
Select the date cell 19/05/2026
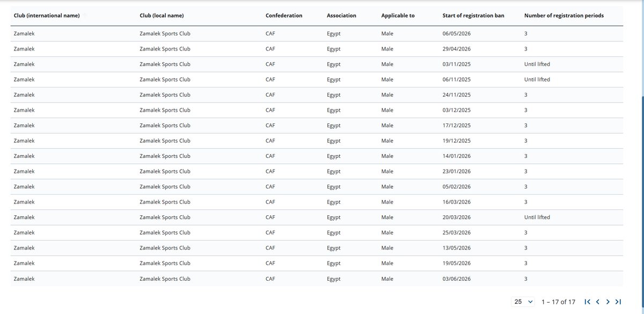[x=457, y=263]
